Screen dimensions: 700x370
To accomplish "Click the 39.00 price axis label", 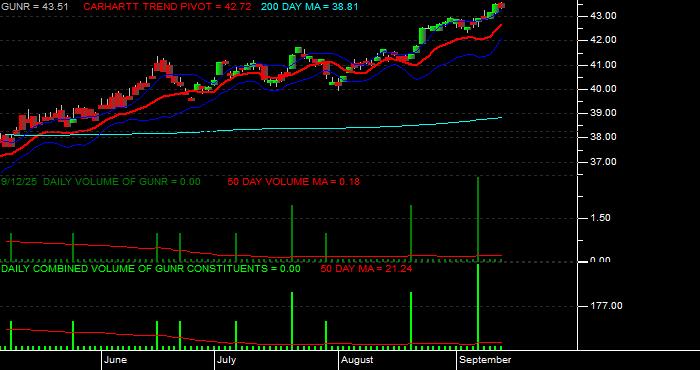I will [x=604, y=113].
